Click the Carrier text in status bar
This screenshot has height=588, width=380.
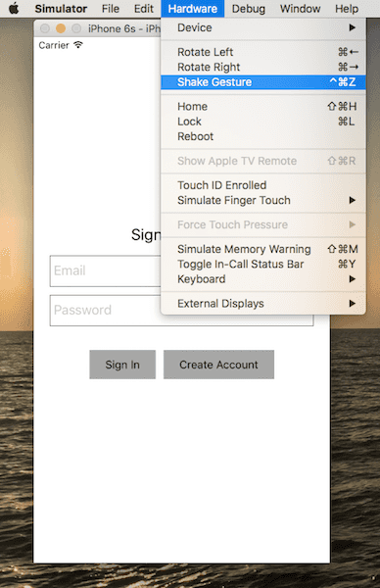(54, 45)
